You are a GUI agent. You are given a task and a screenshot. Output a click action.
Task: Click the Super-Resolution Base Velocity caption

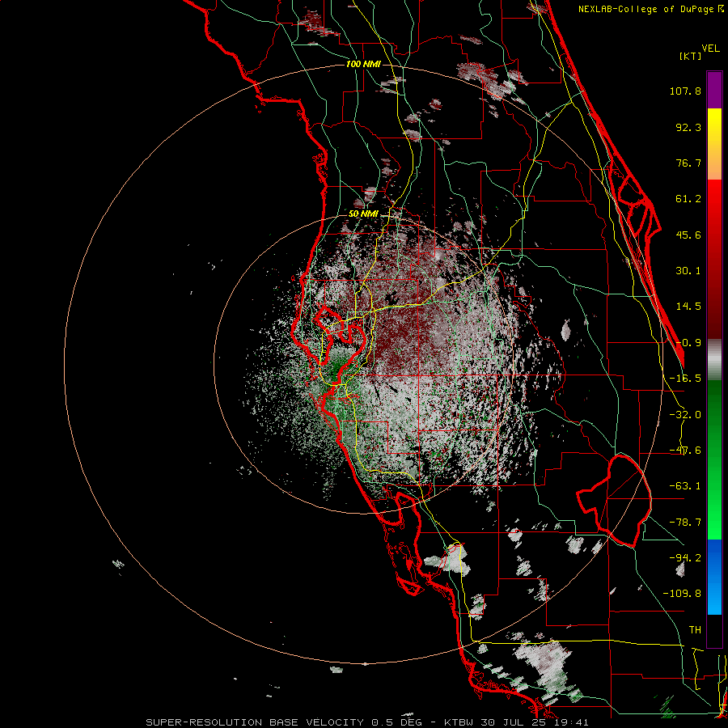(x=367, y=722)
